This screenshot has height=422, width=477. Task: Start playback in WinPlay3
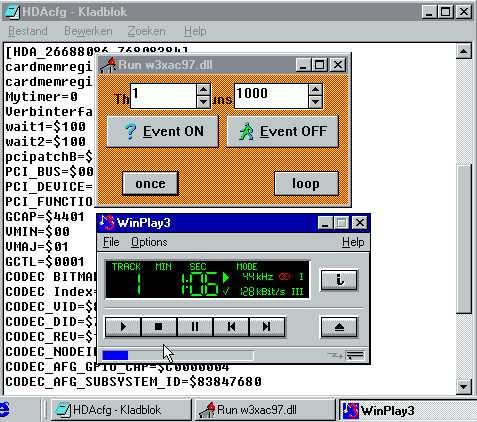click(123, 327)
